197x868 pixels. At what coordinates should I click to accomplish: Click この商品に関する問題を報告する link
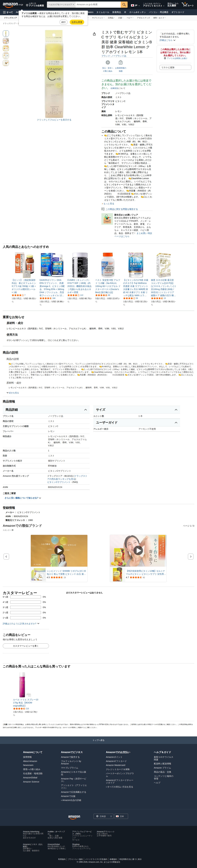pyautogui.click(x=122, y=209)
